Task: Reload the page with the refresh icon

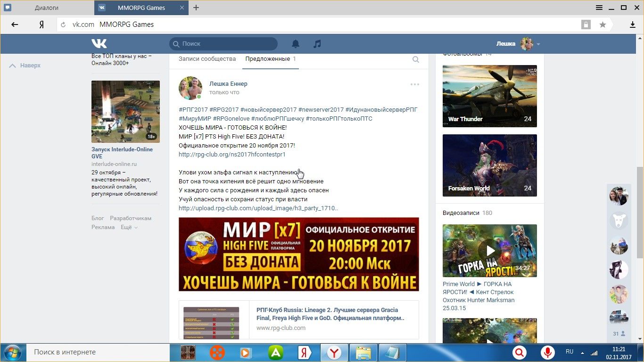Action: pos(63,25)
